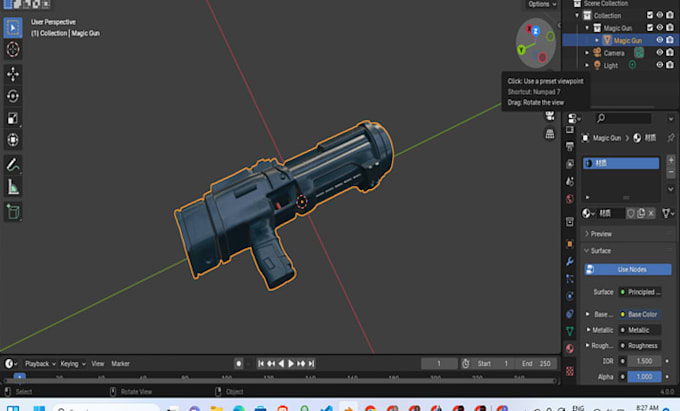Image resolution: width=680 pixels, height=411 pixels.
Task: Hide Magic Gun collection in viewport
Action: (660, 28)
